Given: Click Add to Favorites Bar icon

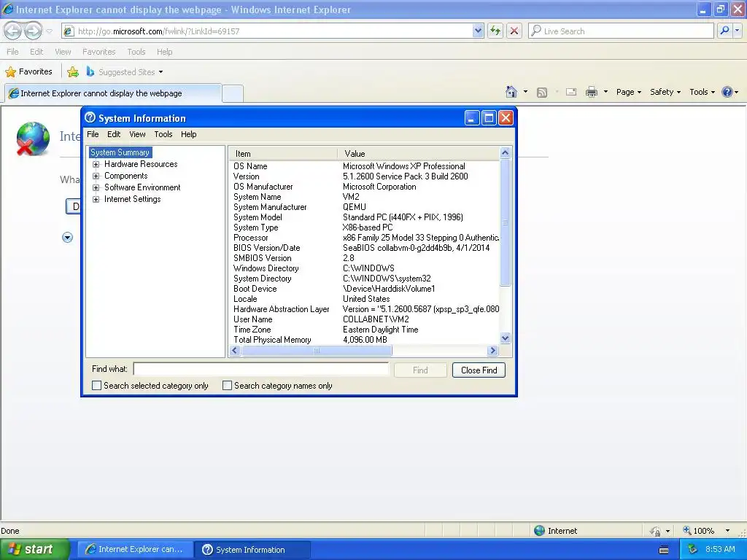Looking at the screenshot, I should coord(73,72).
